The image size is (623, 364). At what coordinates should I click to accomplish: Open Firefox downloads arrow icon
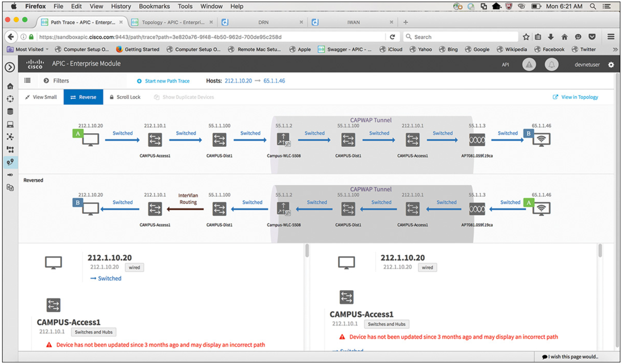tap(550, 37)
